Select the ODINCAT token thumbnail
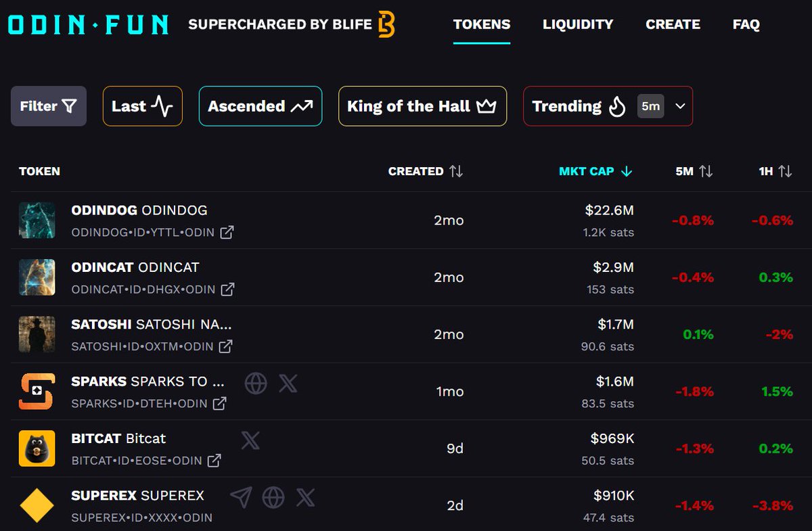 37,277
